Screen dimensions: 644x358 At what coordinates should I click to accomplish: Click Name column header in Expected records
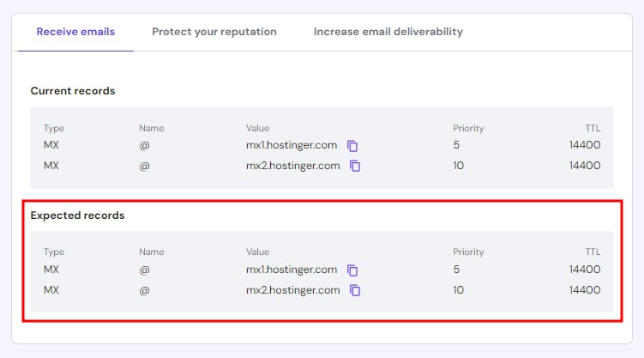click(152, 252)
